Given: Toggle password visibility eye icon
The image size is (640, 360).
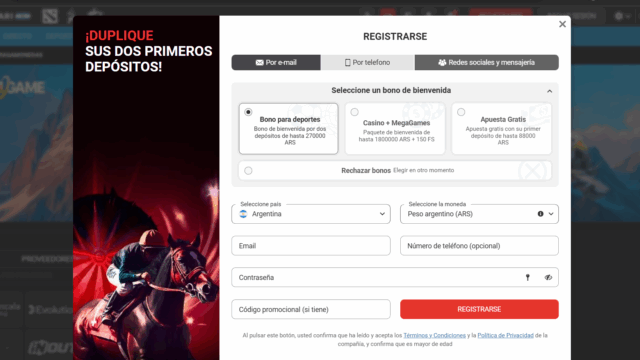Looking at the screenshot, I should [548, 278].
